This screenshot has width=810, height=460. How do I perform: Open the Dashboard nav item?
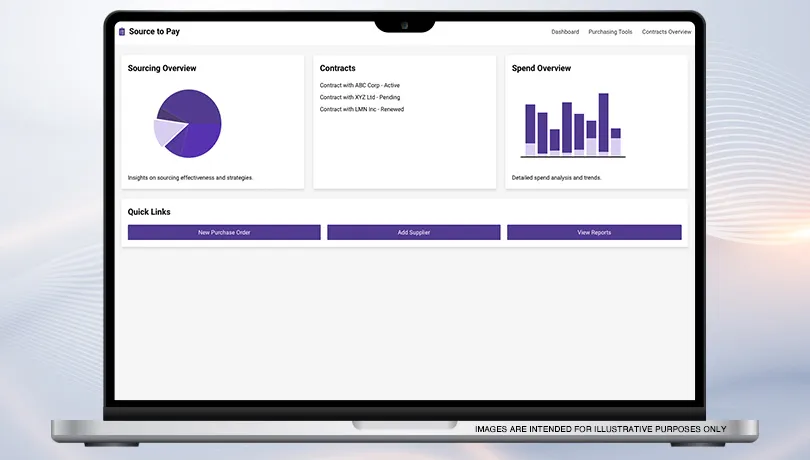tap(565, 32)
